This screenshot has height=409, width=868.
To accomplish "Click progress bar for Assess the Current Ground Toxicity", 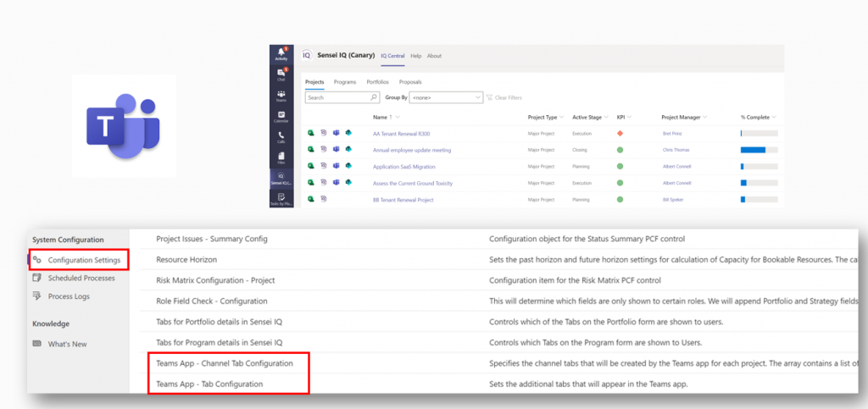I will coord(759,182).
